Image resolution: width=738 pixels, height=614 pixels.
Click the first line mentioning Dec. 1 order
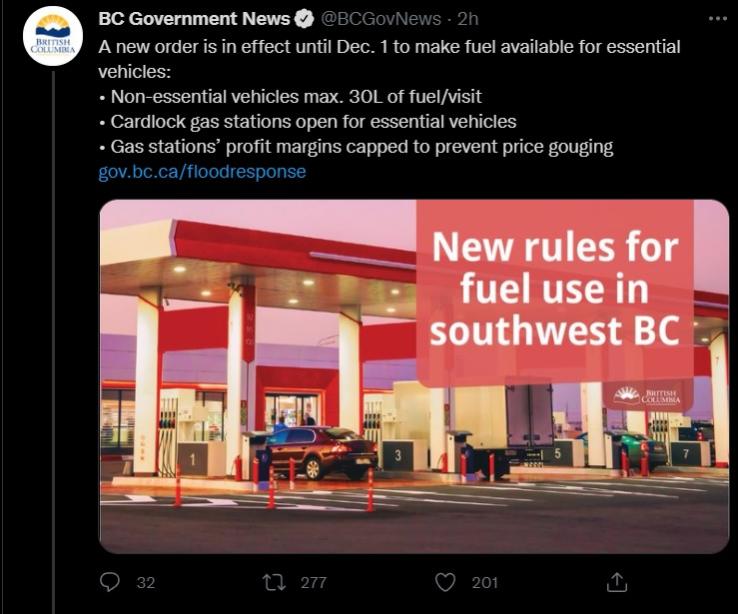[390, 46]
